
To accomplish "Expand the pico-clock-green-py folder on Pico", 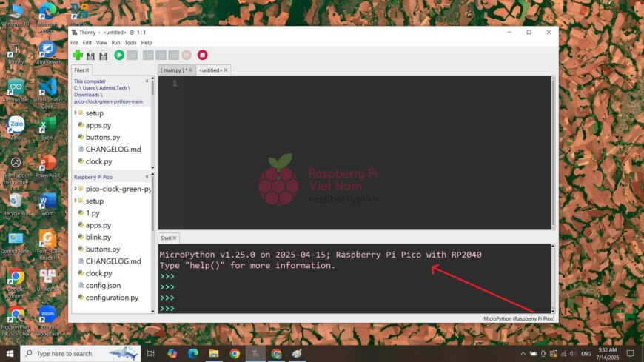I will (x=76, y=189).
